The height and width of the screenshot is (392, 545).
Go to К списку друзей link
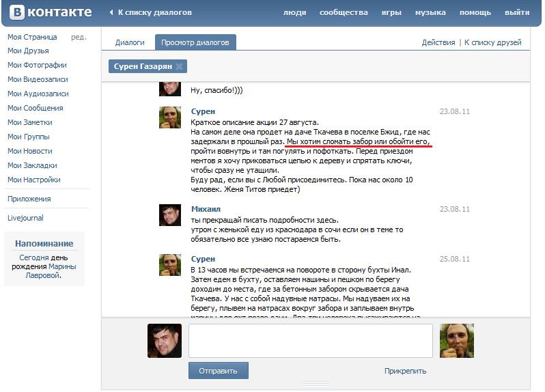point(492,42)
